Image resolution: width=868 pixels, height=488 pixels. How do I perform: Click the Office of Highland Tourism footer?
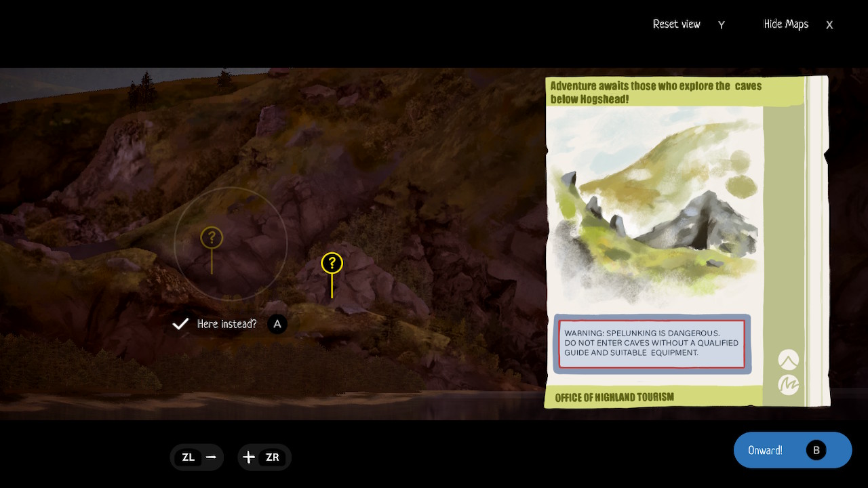coord(614,397)
